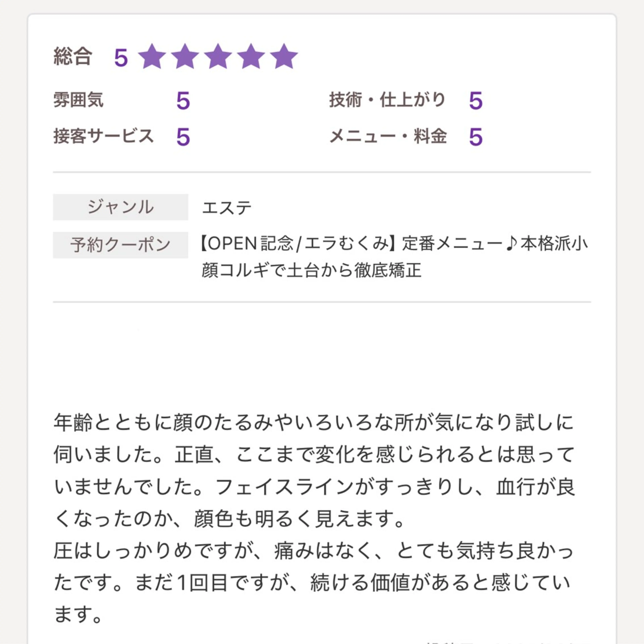Click the first purple rating star
The width and height of the screenshot is (644, 644).
tap(152, 56)
